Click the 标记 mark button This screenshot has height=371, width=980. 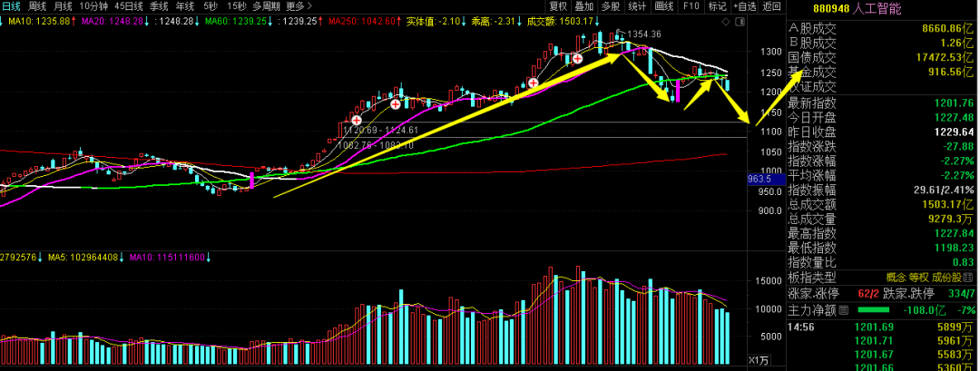[x=717, y=7]
